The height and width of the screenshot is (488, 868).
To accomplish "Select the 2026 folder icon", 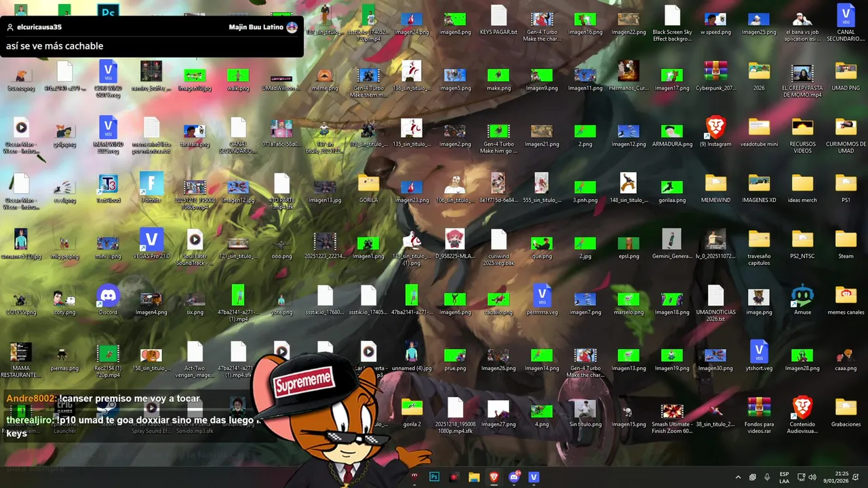I will pyautogui.click(x=759, y=75).
